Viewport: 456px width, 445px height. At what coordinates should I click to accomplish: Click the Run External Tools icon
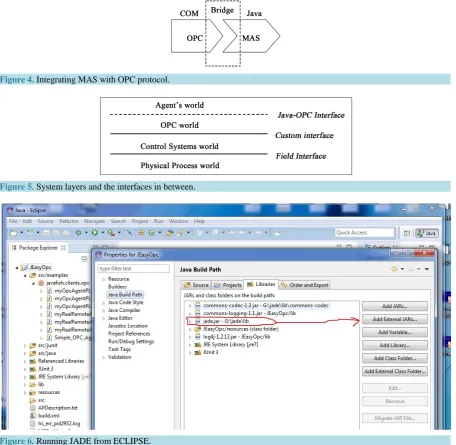pos(111,233)
